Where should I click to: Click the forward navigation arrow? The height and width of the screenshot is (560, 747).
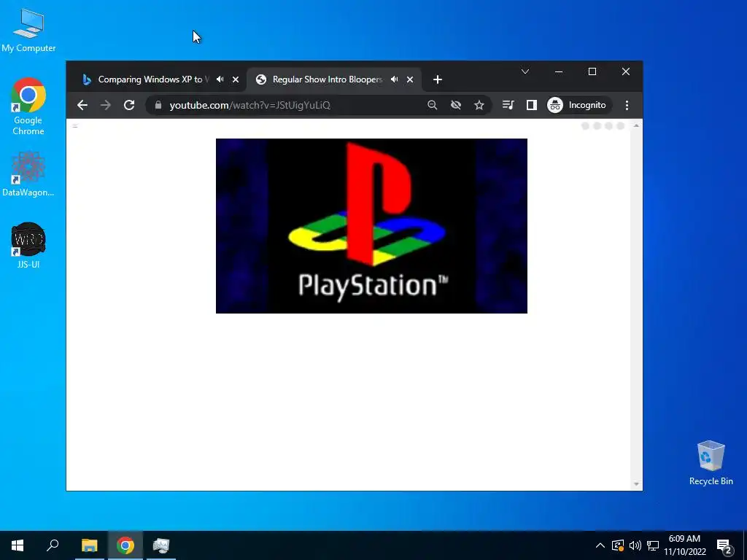point(105,105)
